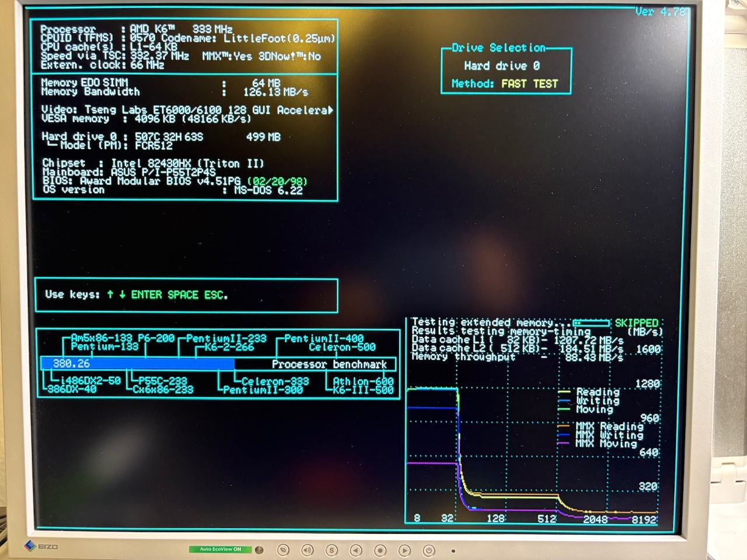747x560 pixels.
Task: Push the EcoView leaf button on monitor
Action: [283, 549]
